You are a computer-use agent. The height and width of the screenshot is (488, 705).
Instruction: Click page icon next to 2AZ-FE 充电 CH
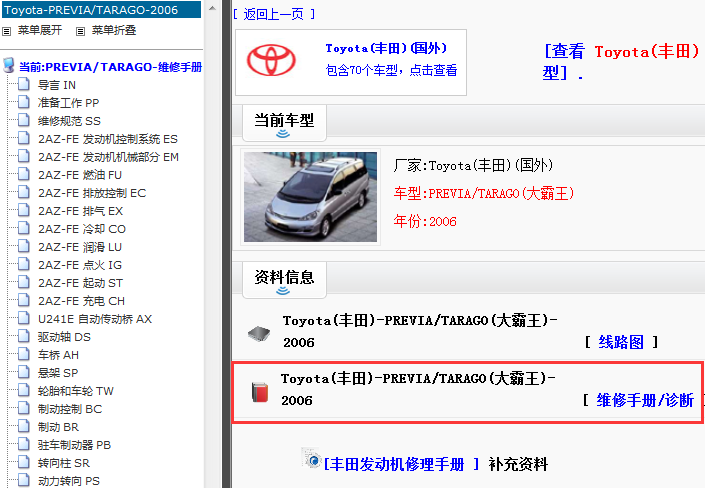[24, 300]
